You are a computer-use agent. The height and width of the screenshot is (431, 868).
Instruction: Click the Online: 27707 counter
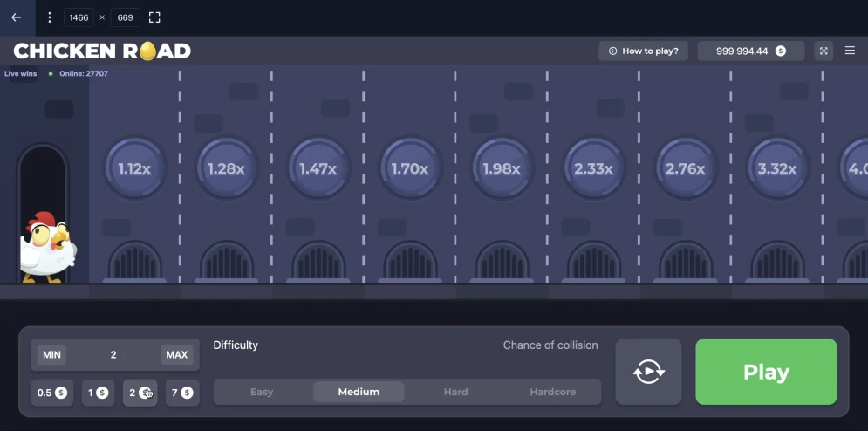pos(84,73)
